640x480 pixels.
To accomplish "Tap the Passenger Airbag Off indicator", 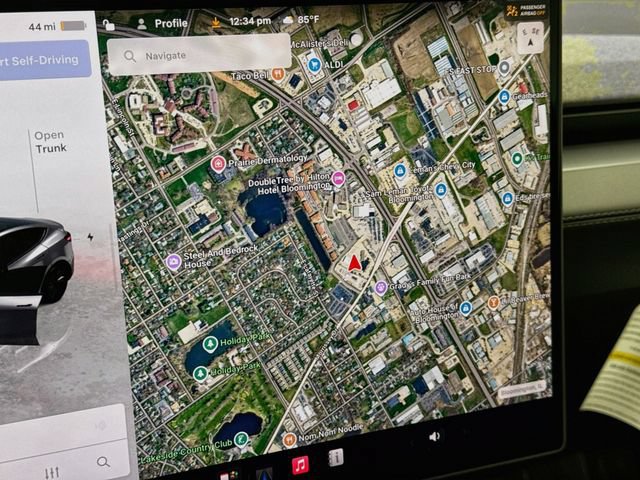I will 526,10.
